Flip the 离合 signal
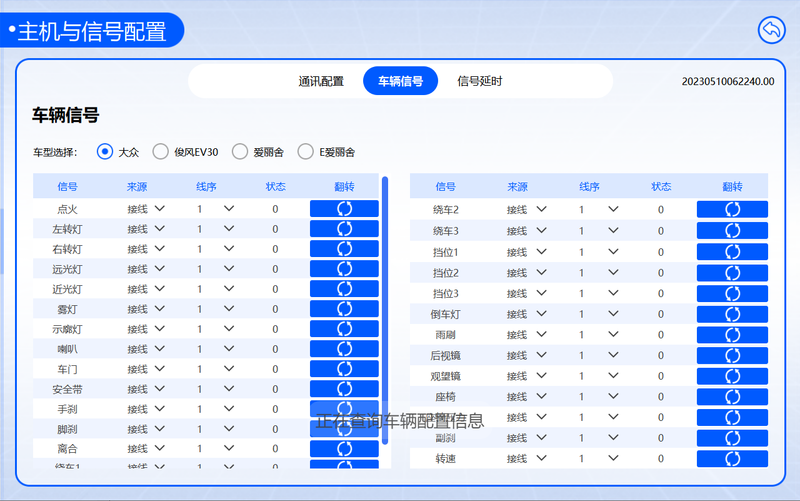This screenshot has height=501, width=800. click(344, 448)
